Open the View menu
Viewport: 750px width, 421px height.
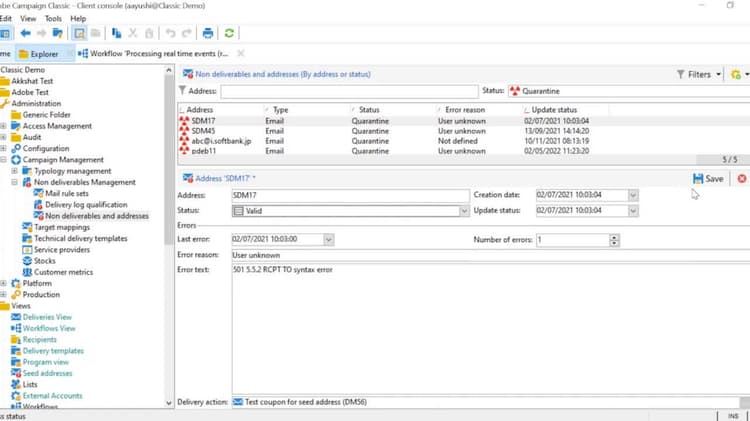28,19
